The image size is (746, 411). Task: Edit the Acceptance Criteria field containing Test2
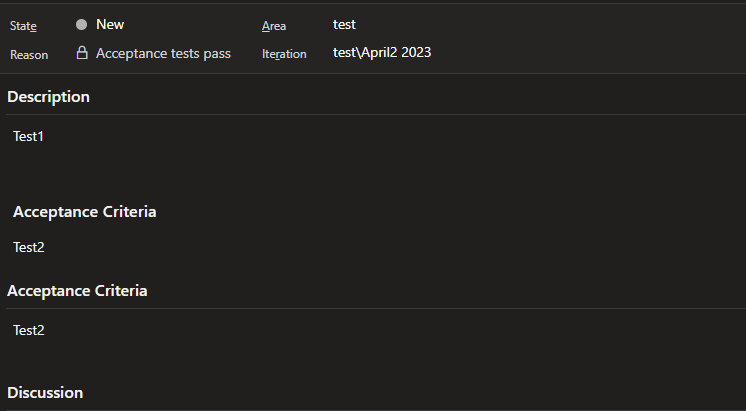pyautogui.click(x=29, y=330)
